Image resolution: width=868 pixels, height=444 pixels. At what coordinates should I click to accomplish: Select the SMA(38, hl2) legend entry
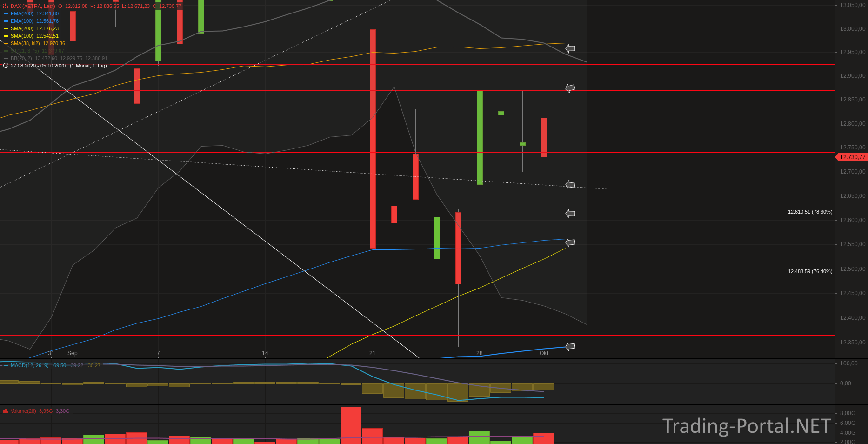(38, 43)
